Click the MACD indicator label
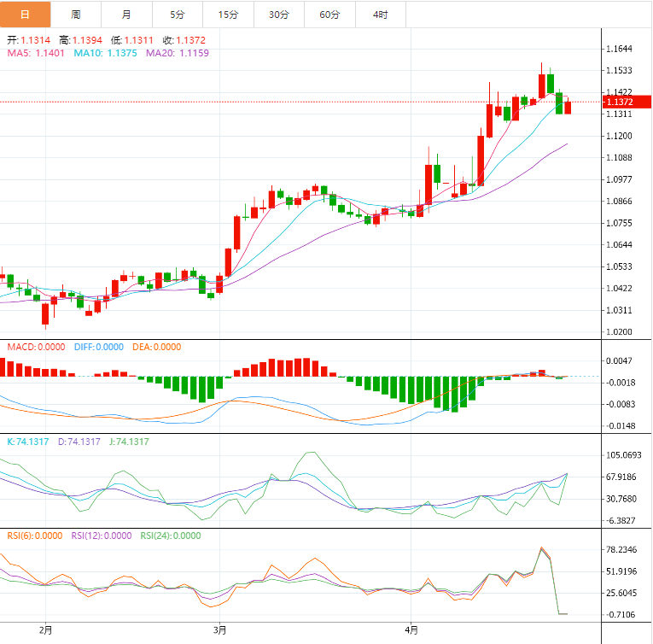653x644 pixels. tap(35, 347)
